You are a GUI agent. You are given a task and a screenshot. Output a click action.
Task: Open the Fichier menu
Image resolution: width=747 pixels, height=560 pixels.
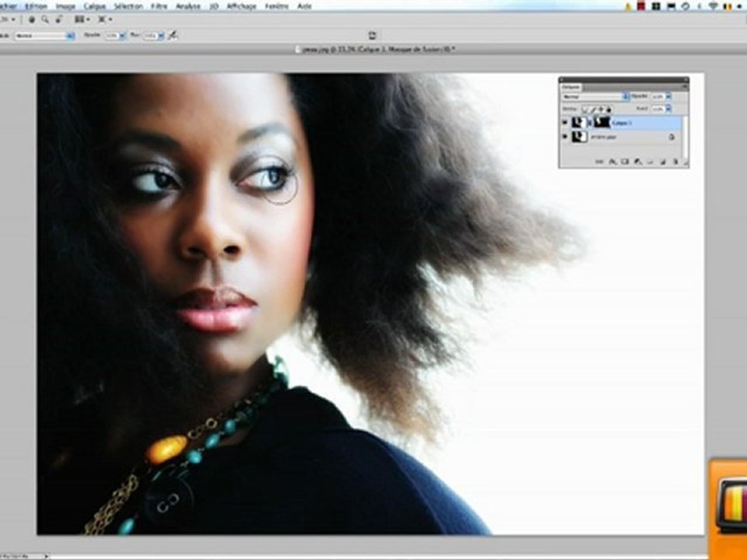8,6
